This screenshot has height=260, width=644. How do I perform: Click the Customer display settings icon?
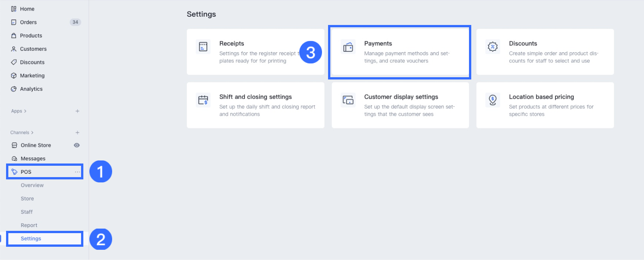[348, 100]
